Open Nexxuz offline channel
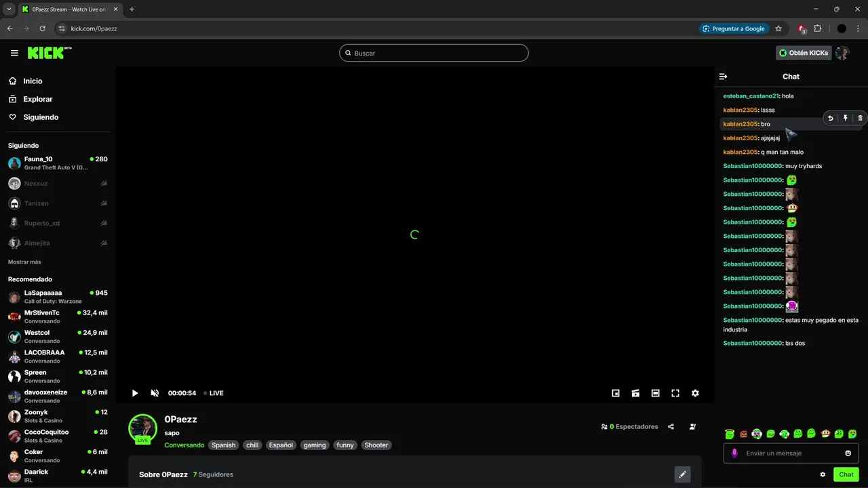The height and width of the screenshot is (488, 868). 58,184
